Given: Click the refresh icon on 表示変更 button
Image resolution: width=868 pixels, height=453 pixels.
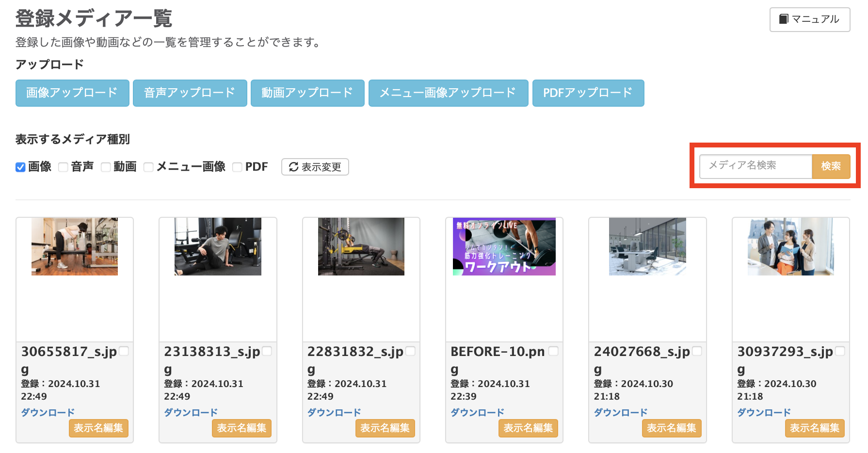Looking at the screenshot, I should click(x=294, y=167).
